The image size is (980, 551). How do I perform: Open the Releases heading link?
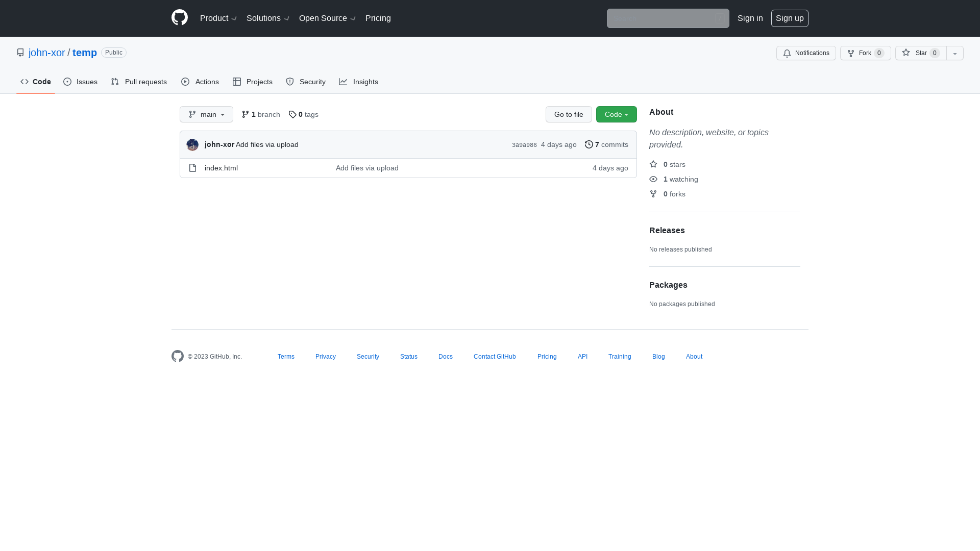667,230
